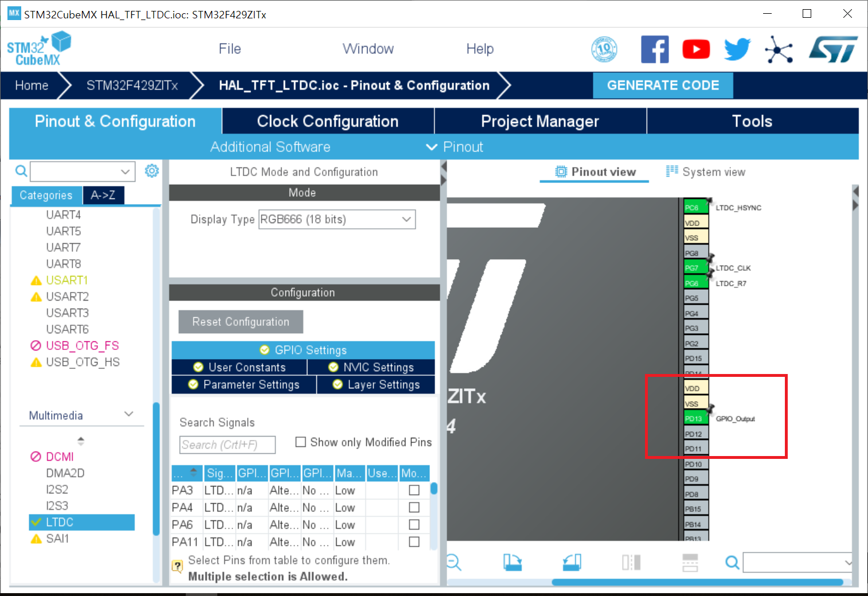Collapse the Multimedia category
The width and height of the screenshot is (868, 596).
129,414
